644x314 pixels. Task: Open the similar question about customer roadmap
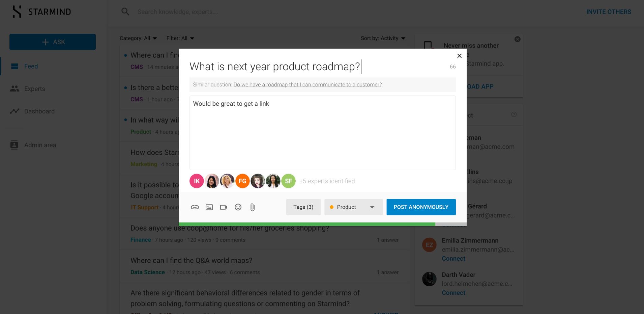pyautogui.click(x=308, y=85)
